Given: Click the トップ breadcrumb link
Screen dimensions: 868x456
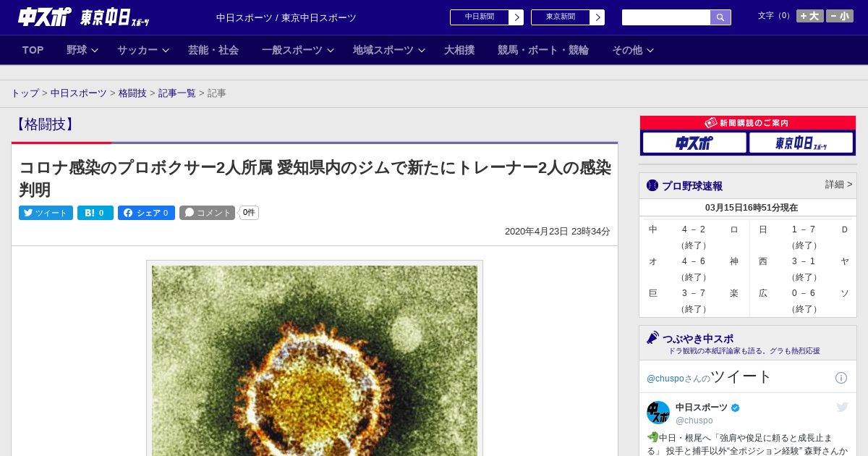Looking at the screenshot, I should click(25, 93).
